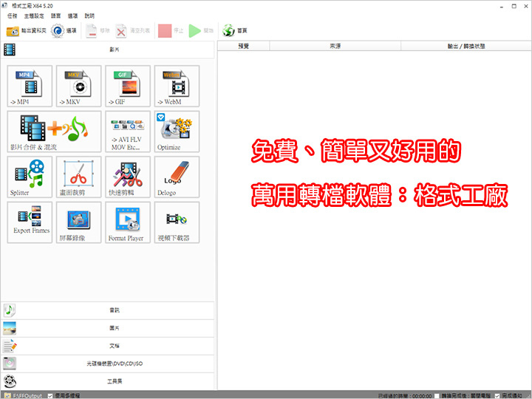
Task: Open the 視頻下載器 video downloader tile
Action: [x=177, y=222]
